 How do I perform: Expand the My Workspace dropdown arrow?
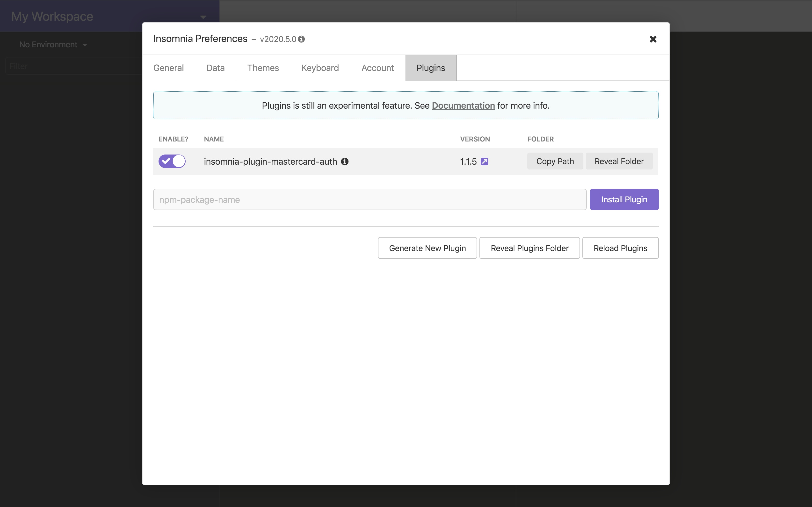click(x=203, y=17)
